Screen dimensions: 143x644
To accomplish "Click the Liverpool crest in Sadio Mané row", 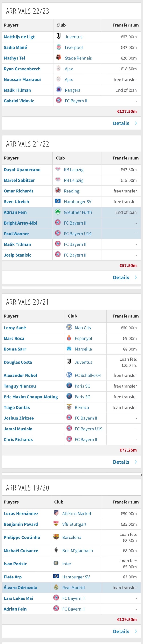I will pos(59,47).
